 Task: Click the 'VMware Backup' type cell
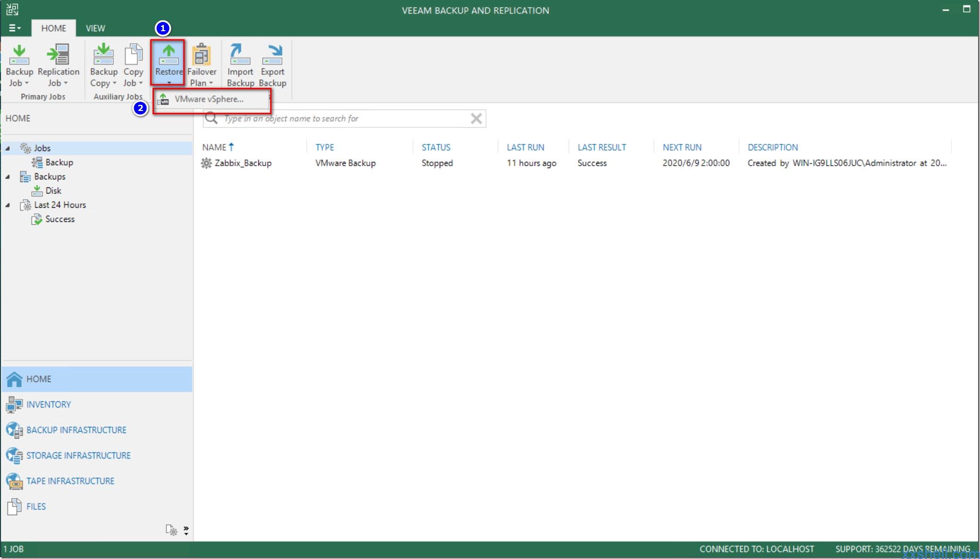tap(346, 163)
